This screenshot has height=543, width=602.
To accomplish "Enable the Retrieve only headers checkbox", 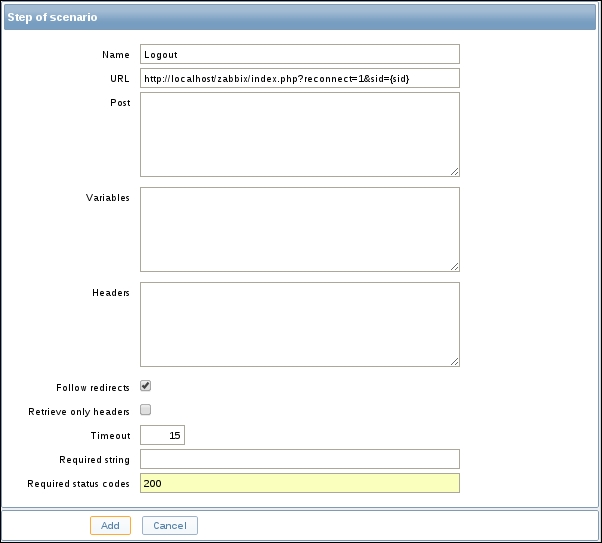I will coord(146,410).
